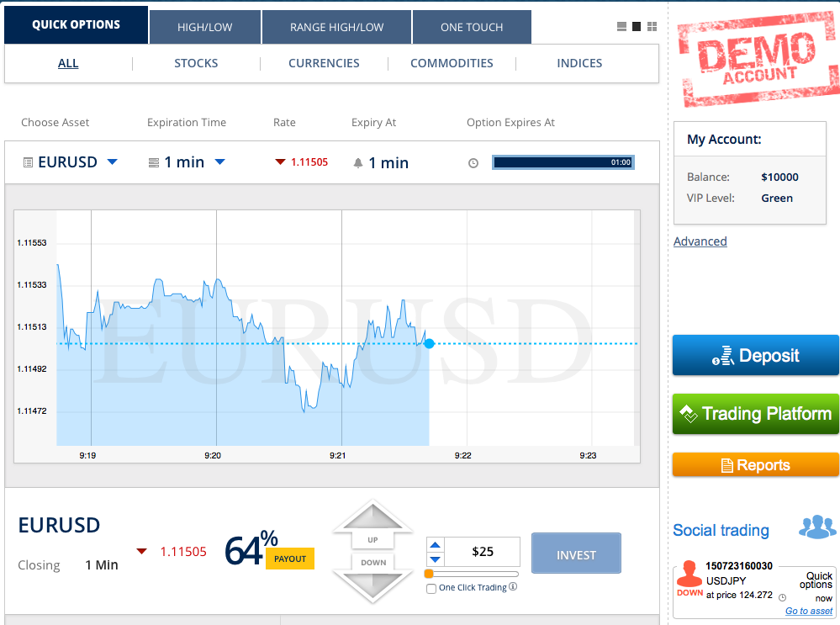Click the current-price blue dot on chart
The width and height of the screenshot is (840, 625).
[x=429, y=343]
